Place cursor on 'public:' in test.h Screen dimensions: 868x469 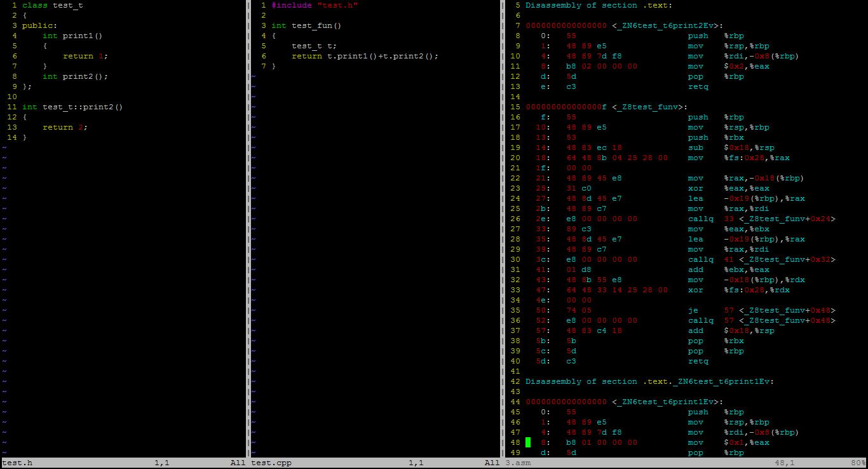point(39,25)
